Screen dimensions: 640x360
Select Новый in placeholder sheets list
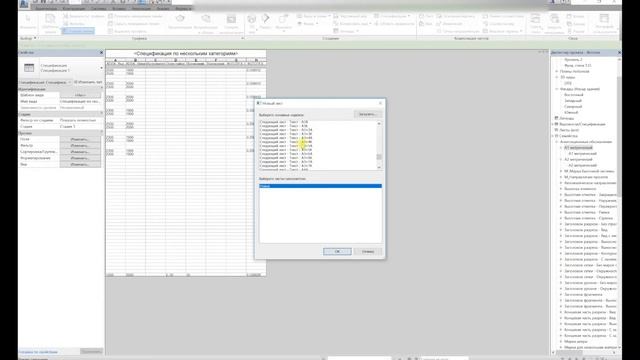(x=320, y=186)
